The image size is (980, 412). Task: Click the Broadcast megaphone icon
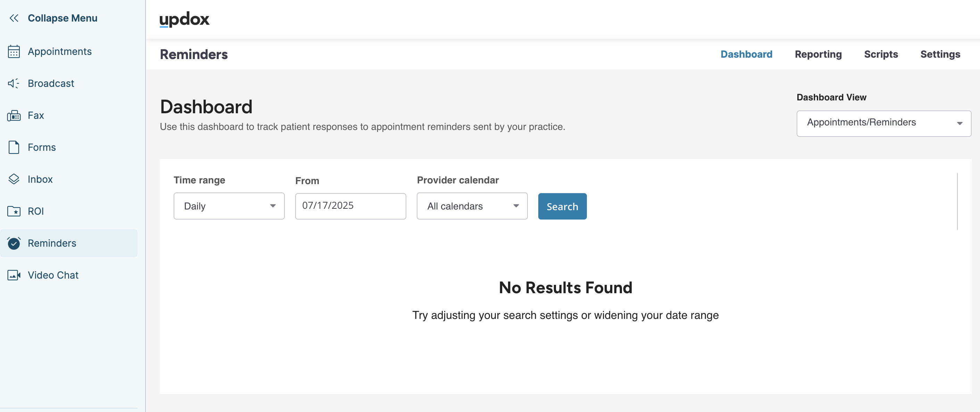coord(14,83)
